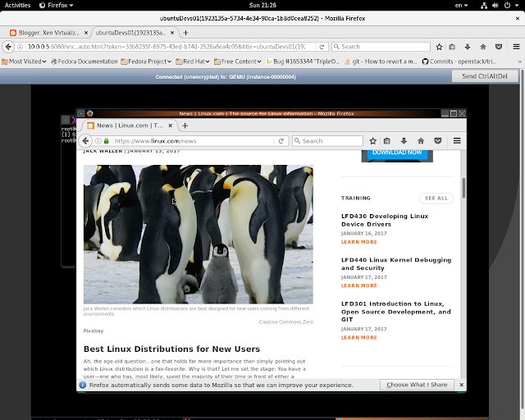The image size is (525, 420).
Task: Open system network status icon
Action: click(x=483, y=6)
